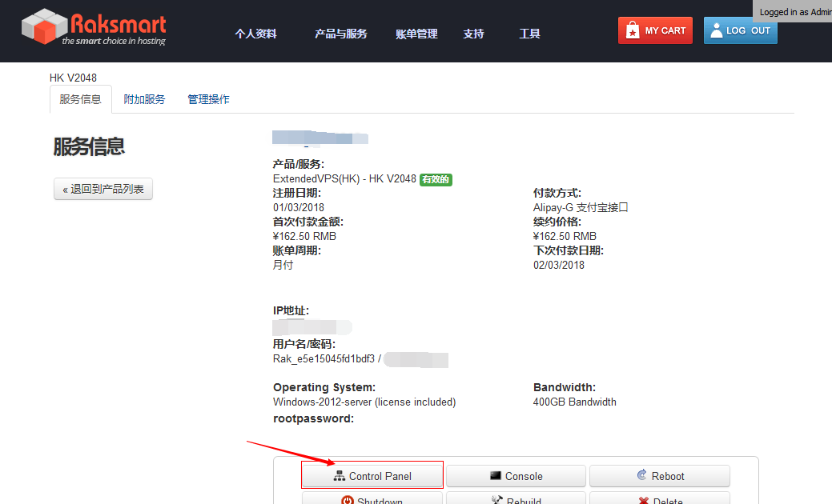The image size is (832, 504).
Task: Click the 400GB Bandwidth value
Action: [575, 402]
